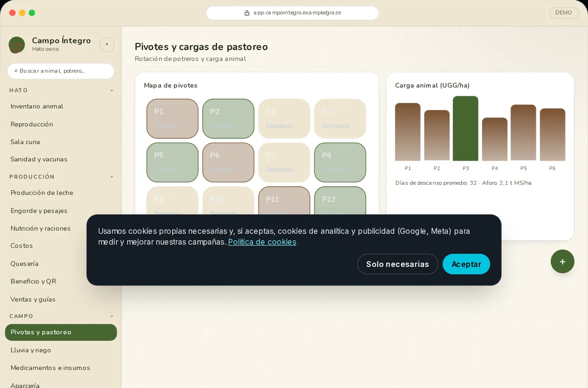Select pivot P7 Descanso tile

point(284,162)
